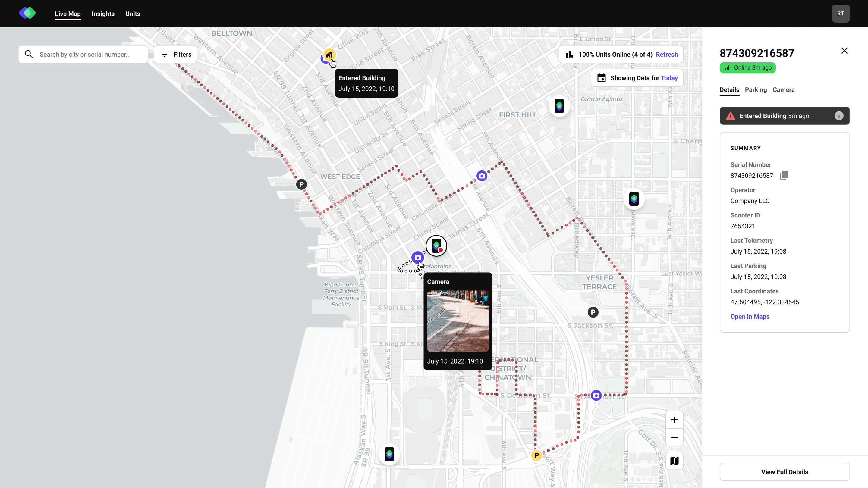The height and width of the screenshot is (488, 868).
Task: Change date range by clicking Today
Action: click(669, 78)
